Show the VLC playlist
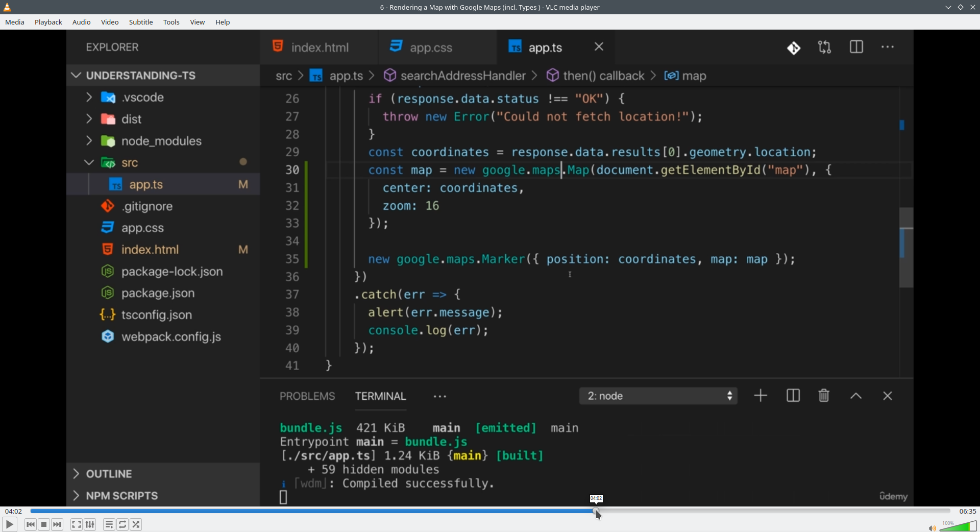 [109, 524]
